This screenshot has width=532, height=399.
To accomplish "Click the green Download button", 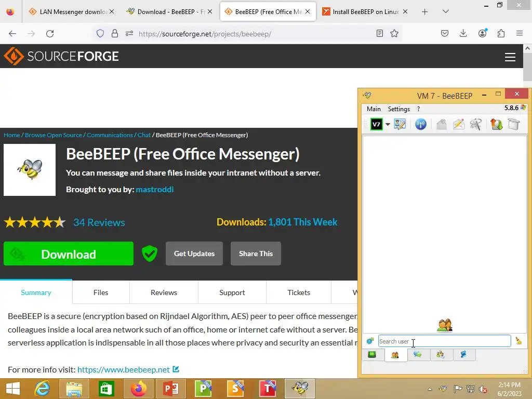I will click(x=69, y=254).
